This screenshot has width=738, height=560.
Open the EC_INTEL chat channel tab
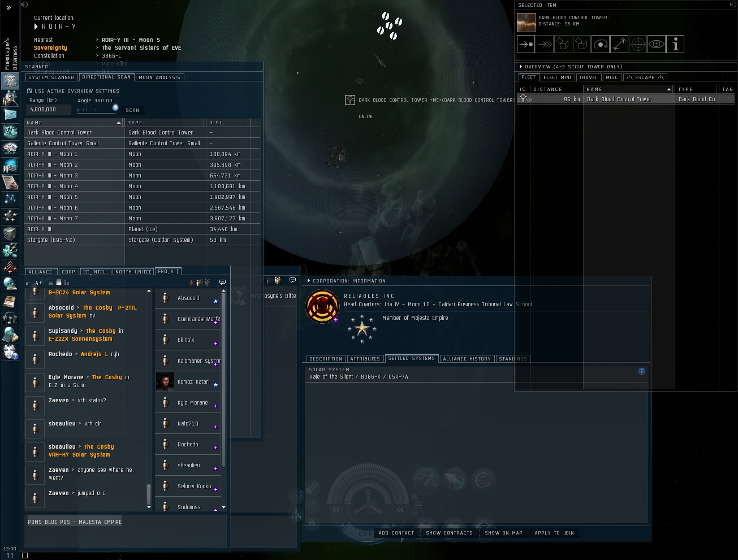[95, 272]
